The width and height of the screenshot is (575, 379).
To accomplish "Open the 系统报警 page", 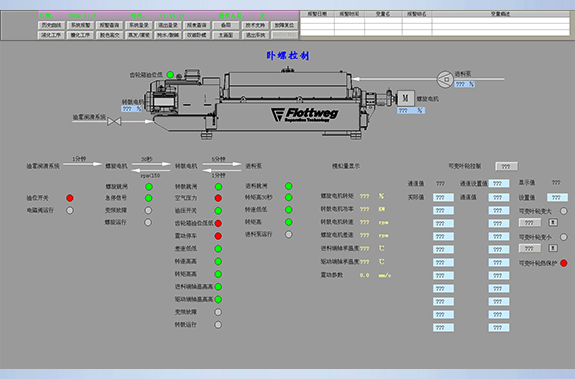I will [80, 25].
